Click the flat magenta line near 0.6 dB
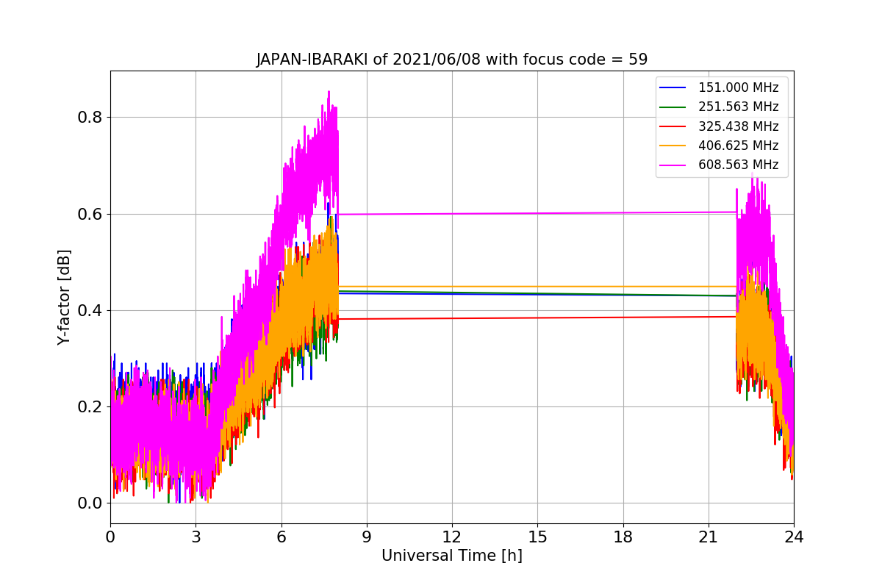The height and width of the screenshot is (588, 882). tap(537, 213)
